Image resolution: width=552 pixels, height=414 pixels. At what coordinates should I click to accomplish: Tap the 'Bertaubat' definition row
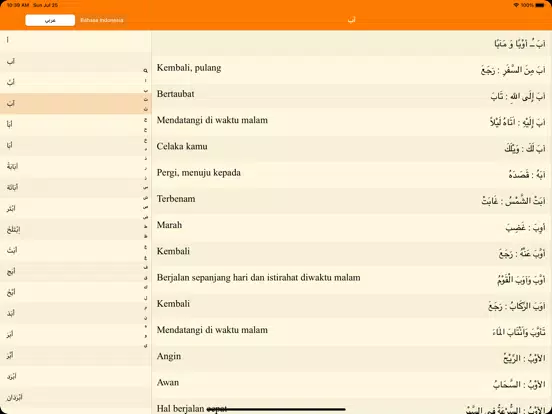click(352, 96)
